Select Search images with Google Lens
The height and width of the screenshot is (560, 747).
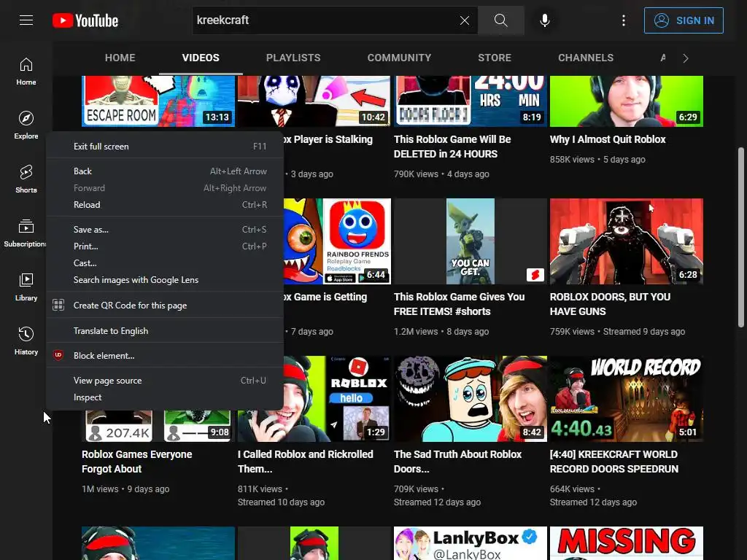point(165,280)
